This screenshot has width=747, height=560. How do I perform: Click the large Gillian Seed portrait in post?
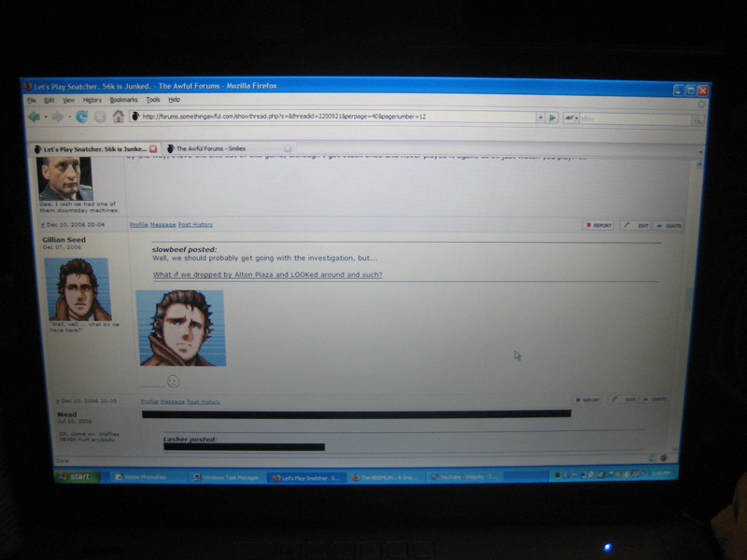(x=181, y=328)
